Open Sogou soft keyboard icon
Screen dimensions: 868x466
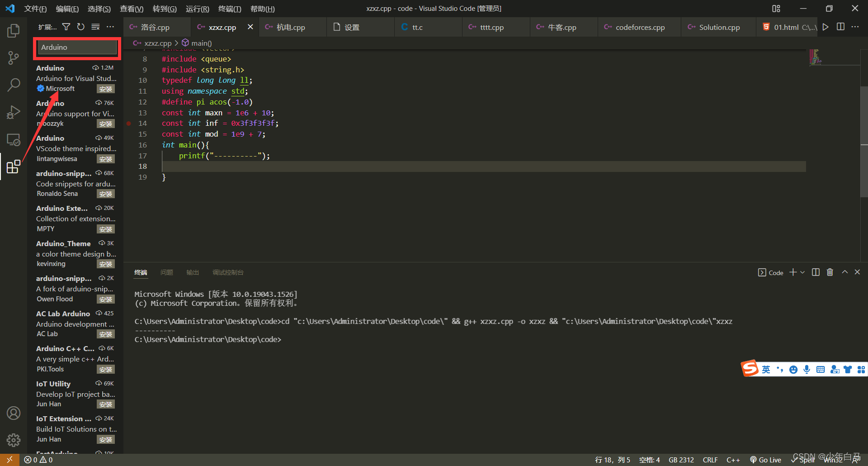click(821, 370)
